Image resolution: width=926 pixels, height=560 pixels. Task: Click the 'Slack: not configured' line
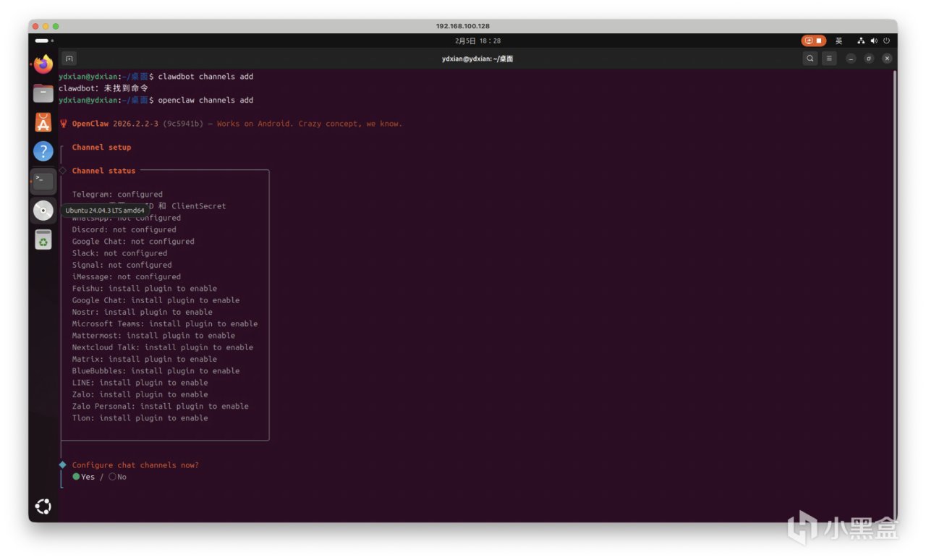pyautogui.click(x=119, y=253)
